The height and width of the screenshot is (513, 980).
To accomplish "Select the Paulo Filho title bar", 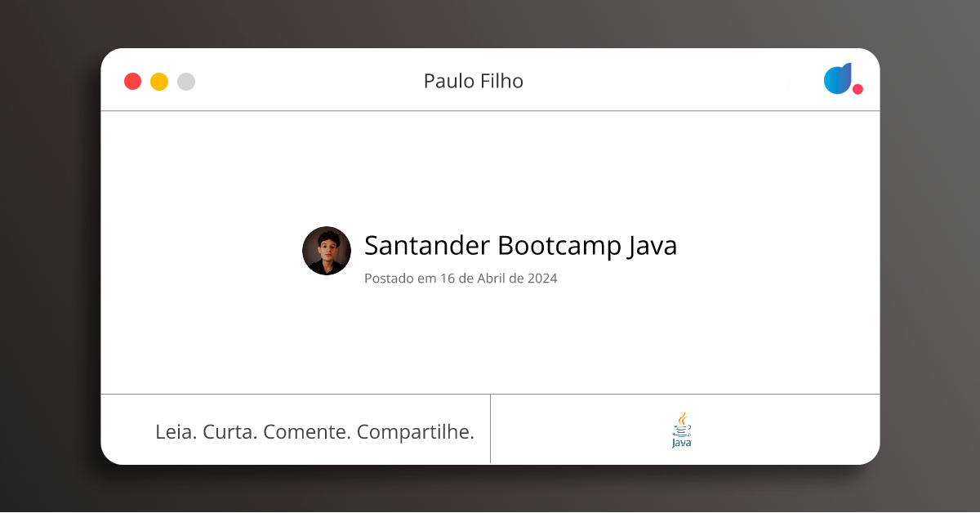I will tap(473, 81).
